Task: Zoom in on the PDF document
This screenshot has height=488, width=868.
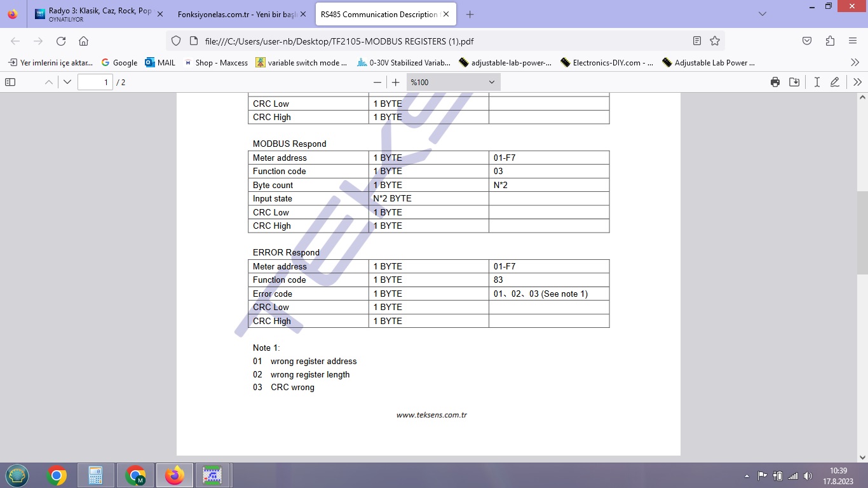Action: pos(396,82)
